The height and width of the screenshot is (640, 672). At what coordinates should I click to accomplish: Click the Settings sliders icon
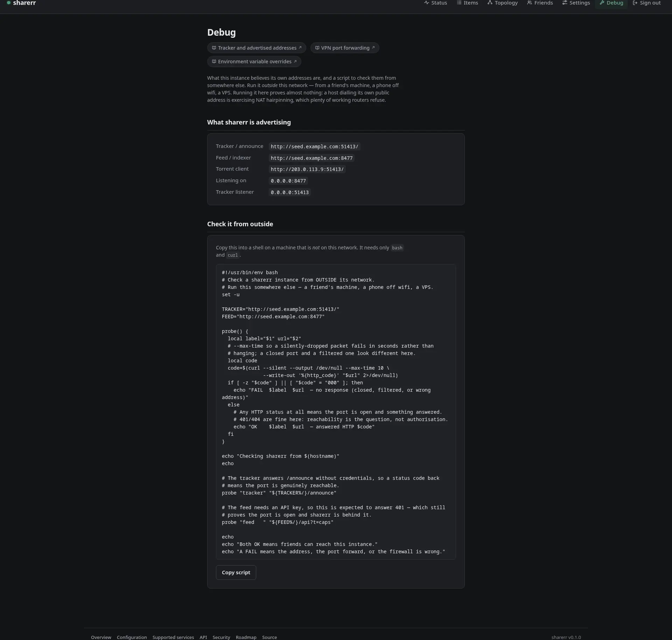(x=565, y=3)
